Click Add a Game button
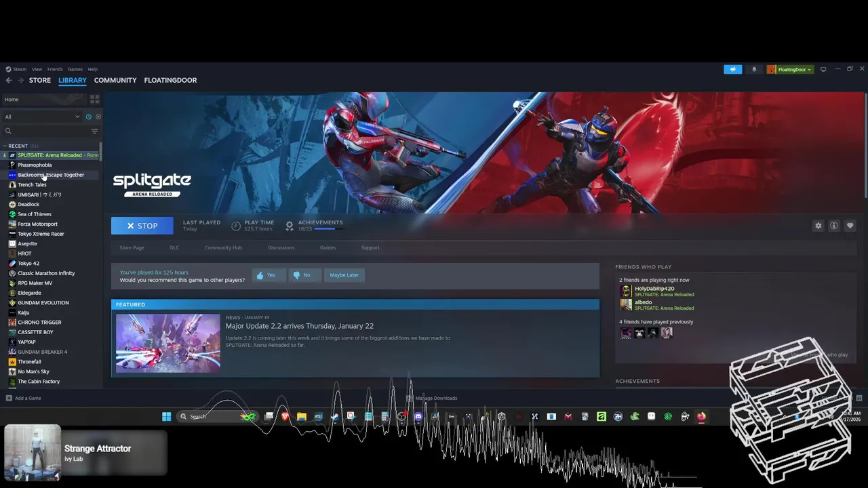868x488 pixels. pos(23,398)
